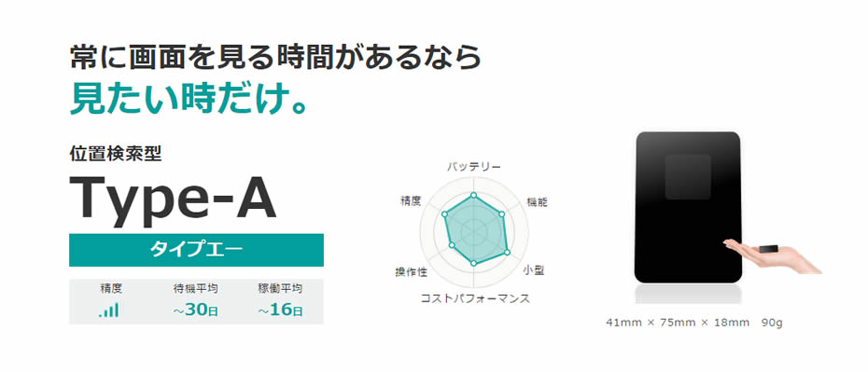Click the radar chart center
868x372 pixels.
(473, 231)
